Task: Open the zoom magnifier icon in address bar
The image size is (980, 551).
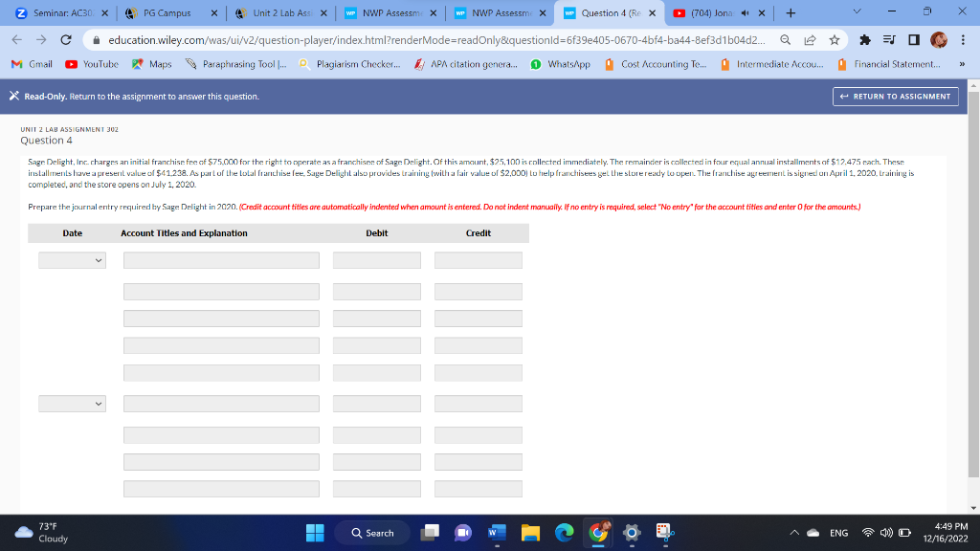Action: [x=785, y=40]
